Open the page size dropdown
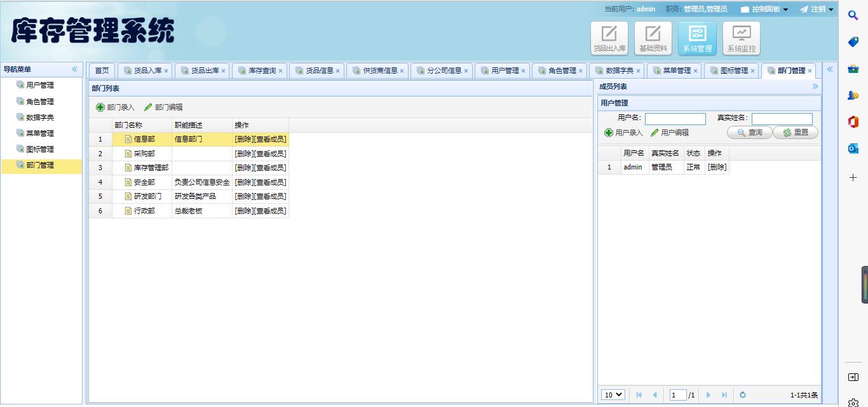This screenshot has width=868, height=407. point(613,395)
